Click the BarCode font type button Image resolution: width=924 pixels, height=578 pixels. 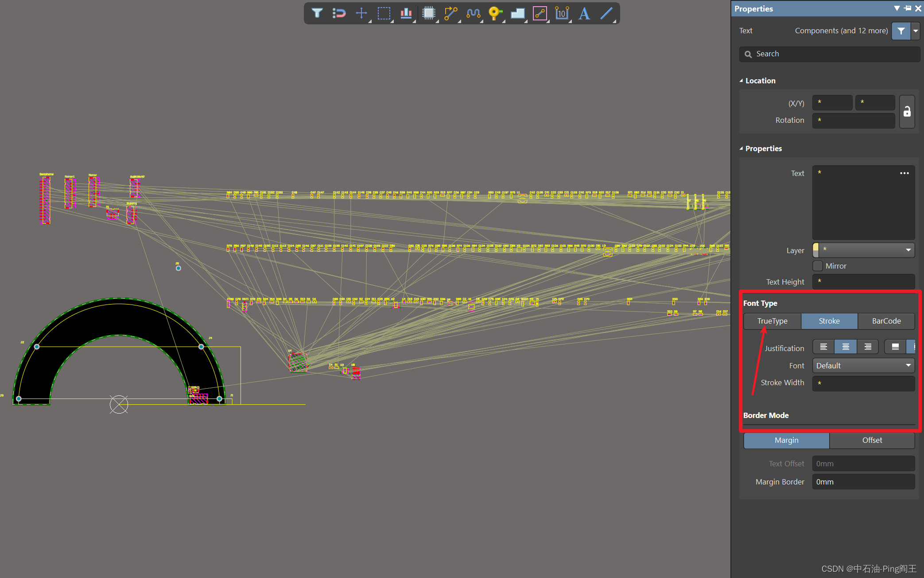click(886, 321)
